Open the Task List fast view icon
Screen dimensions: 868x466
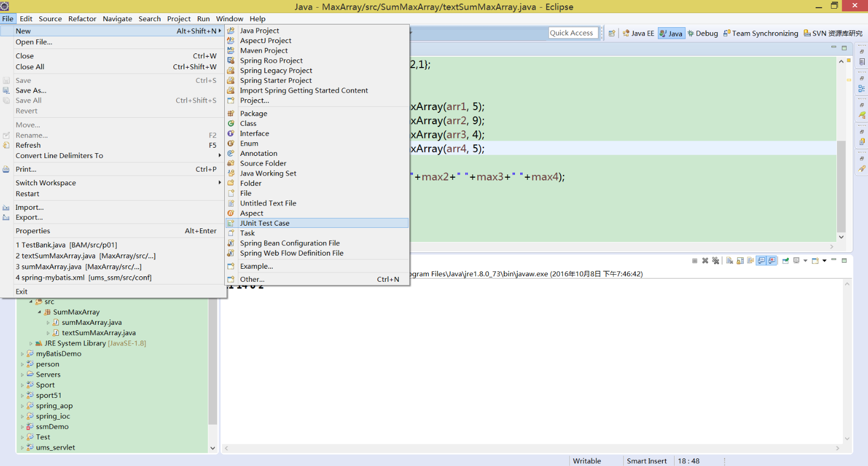pos(862,62)
